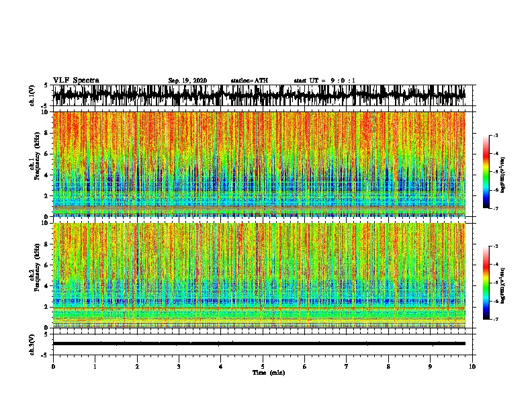Click the ch.2 spectrogram image
The image size is (532, 411).
(259, 275)
